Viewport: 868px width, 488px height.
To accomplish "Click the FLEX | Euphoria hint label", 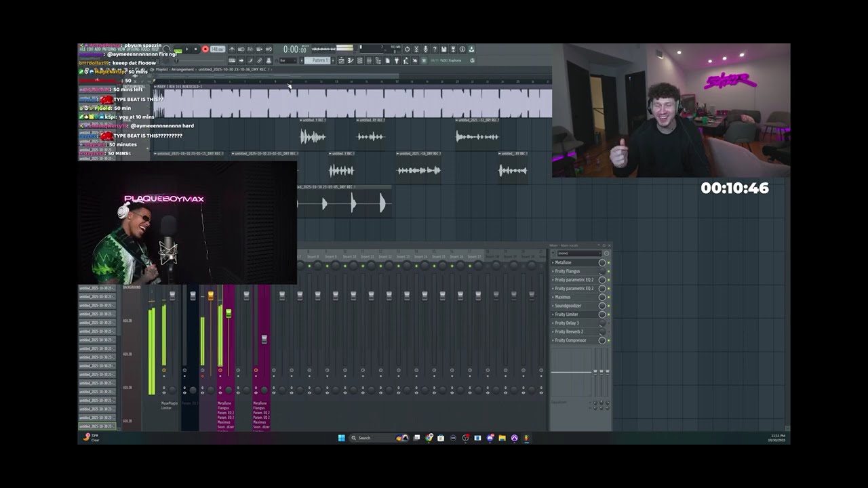I will coord(451,60).
